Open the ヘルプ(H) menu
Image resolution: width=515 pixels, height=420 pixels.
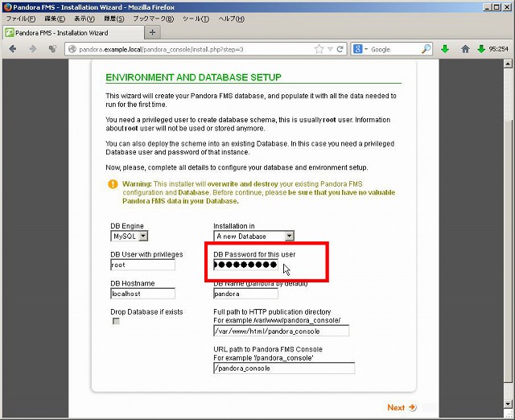click(232, 19)
